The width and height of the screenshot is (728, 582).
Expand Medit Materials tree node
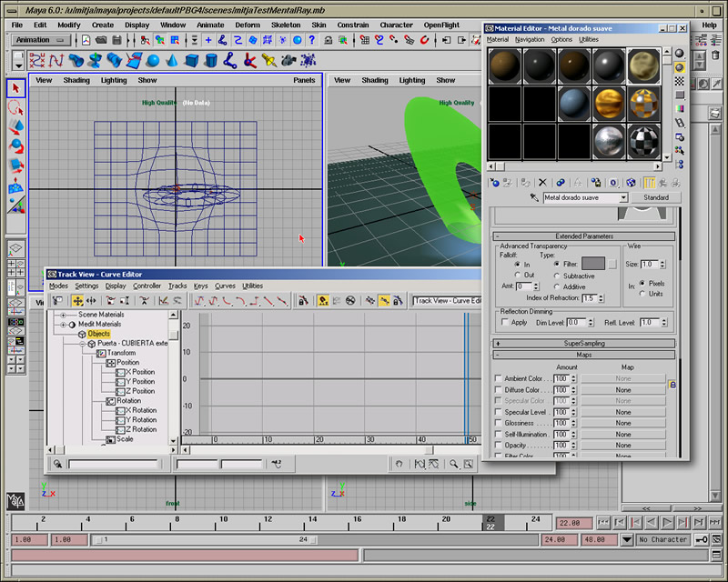pos(63,325)
